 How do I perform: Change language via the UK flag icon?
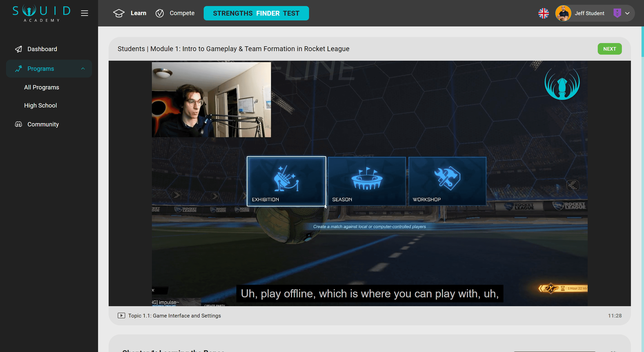click(543, 13)
